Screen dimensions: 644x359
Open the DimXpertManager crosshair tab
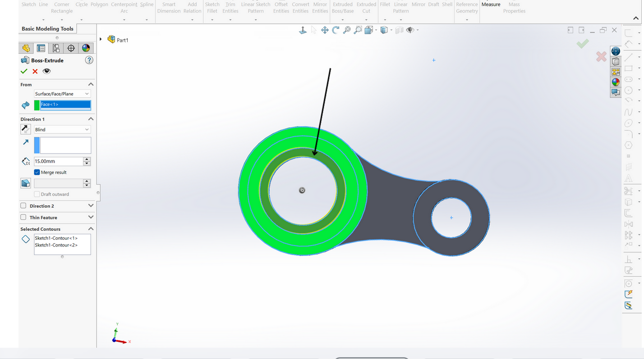click(71, 48)
